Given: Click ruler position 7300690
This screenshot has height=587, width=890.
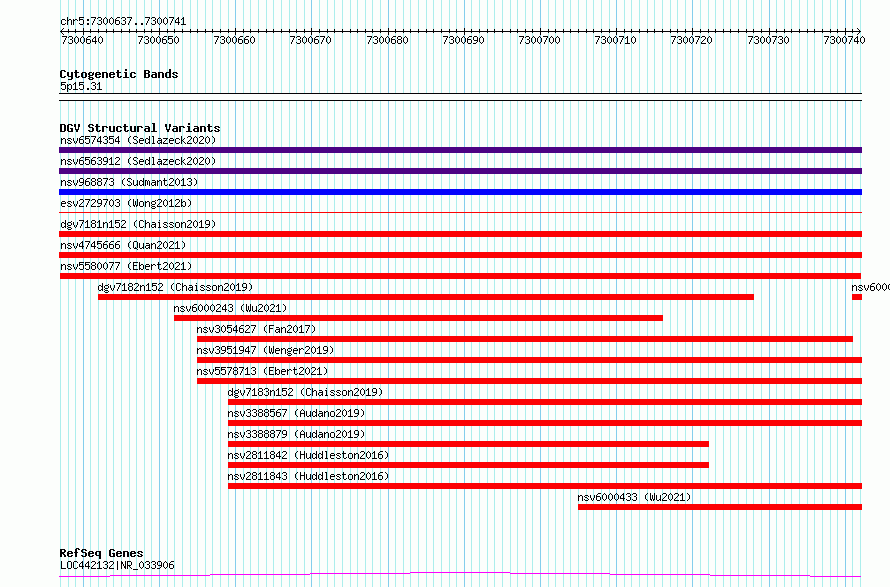Looking at the screenshot, I should 463,40.
